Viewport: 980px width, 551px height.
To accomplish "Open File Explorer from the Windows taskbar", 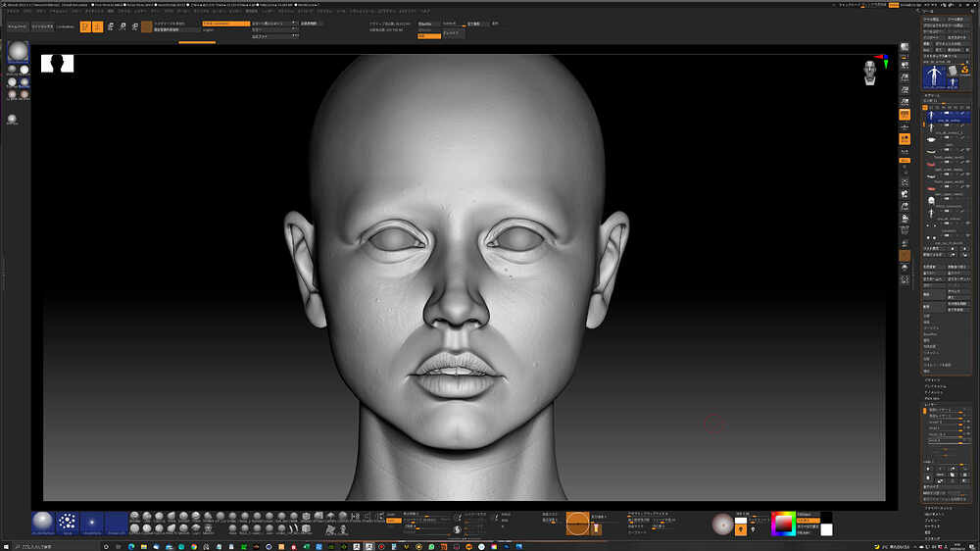I will (x=144, y=547).
